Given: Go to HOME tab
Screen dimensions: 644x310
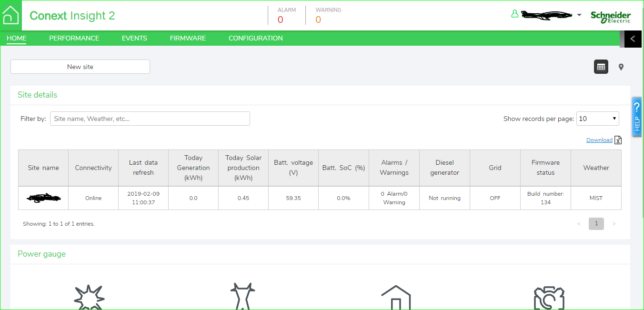Looking at the screenshot, I should click(x=17, y=38).
